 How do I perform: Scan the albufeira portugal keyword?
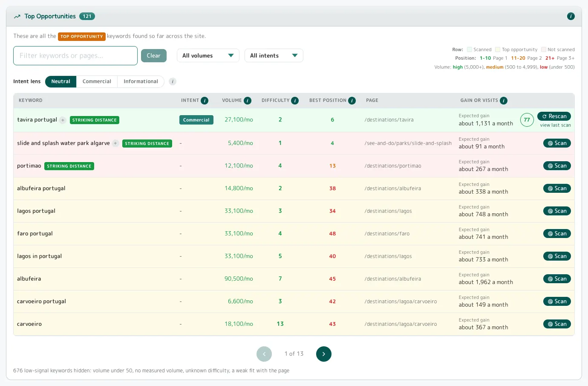(x=557, y=189)
